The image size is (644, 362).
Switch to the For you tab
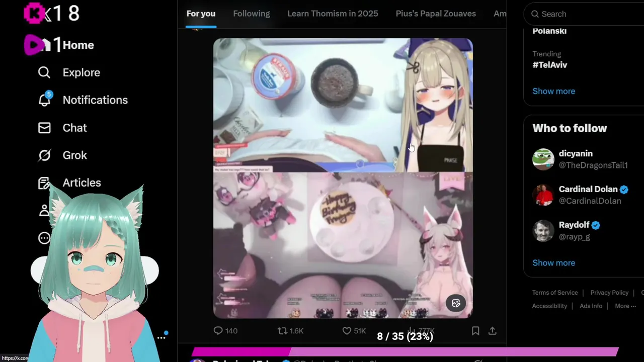(201, 14)
